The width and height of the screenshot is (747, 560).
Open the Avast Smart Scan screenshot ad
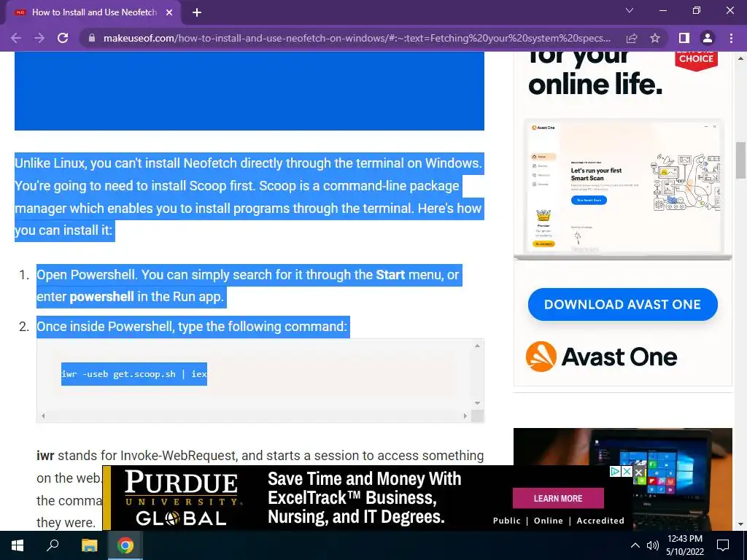(x=623, y=189)
